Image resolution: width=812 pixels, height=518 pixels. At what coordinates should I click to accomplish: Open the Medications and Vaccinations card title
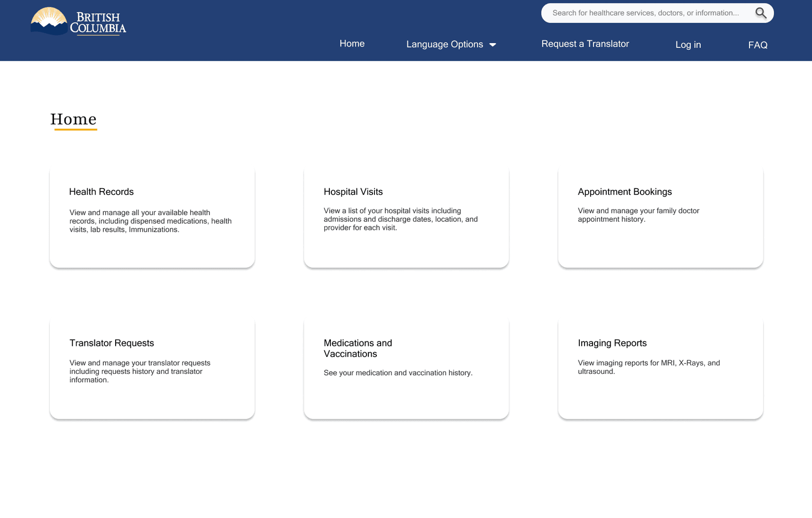pos(358,348)
